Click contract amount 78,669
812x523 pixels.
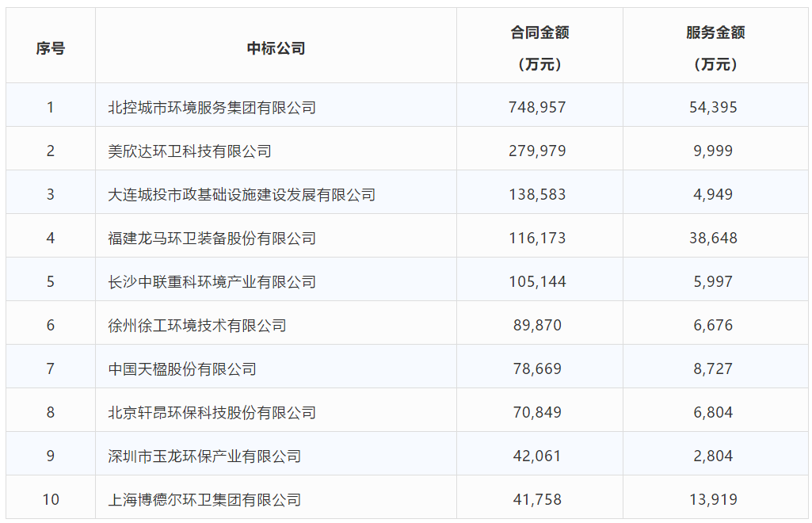tap(538, 368)
